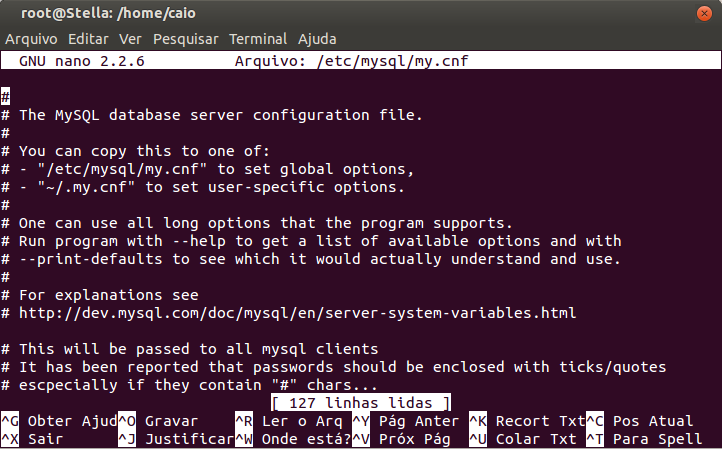This screenshot has height=449, width=722.
Task: Click the ^W Onde está? shortcut
Action: pos(293,439)
